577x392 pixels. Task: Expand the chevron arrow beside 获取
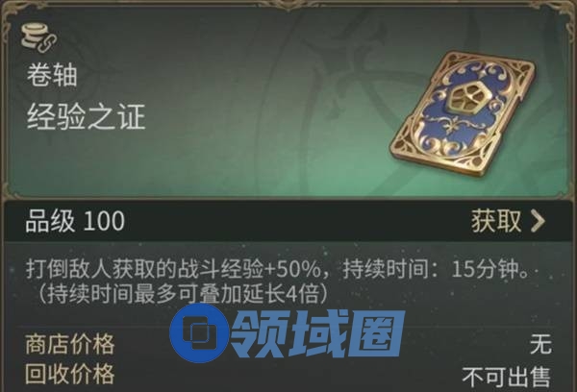pos(538,221)
